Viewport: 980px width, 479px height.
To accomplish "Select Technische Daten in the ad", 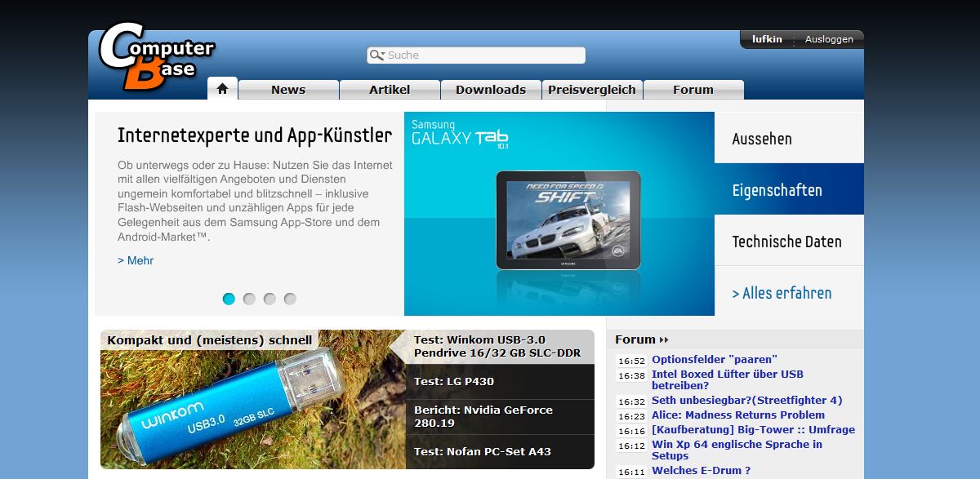I will tap(789, 241).
